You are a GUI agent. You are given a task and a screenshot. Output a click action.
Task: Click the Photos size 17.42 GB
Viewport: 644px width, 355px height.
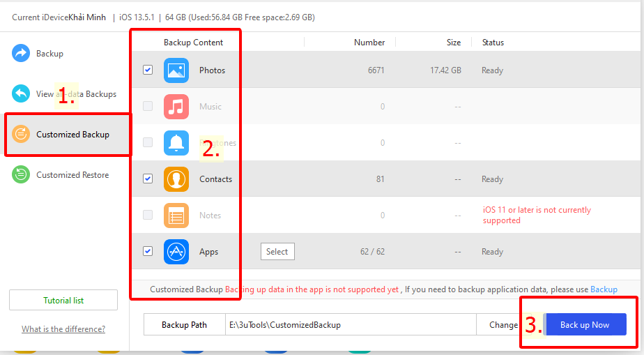(445, 70)
